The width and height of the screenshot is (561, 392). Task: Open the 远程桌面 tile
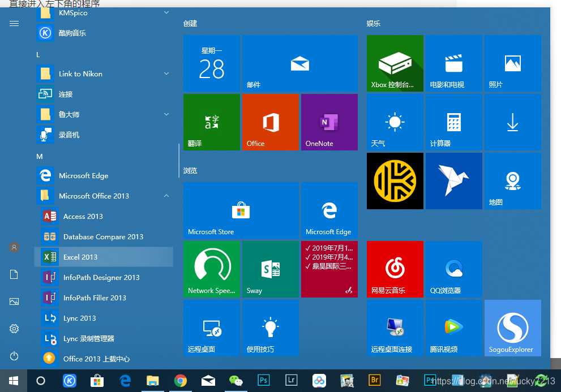coord(212,328)
